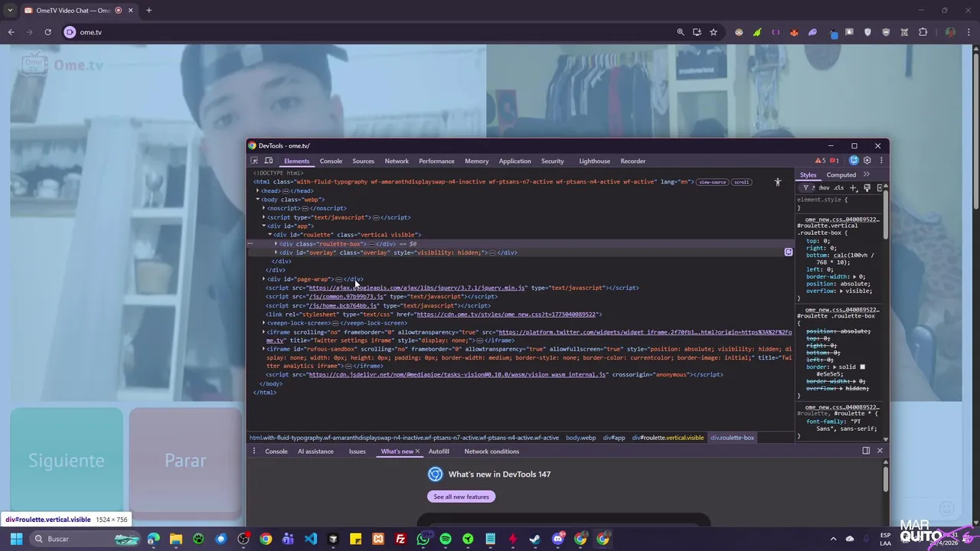
Task: Open Spotify from the taskbar
Action: pyautogui.click(x=446, y=539)
